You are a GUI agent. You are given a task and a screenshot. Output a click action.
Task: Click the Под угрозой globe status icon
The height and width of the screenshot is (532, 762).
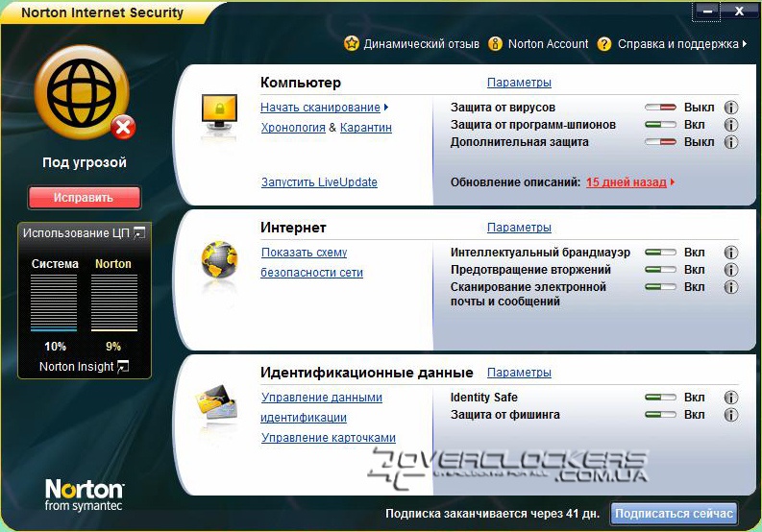point(84,93)
